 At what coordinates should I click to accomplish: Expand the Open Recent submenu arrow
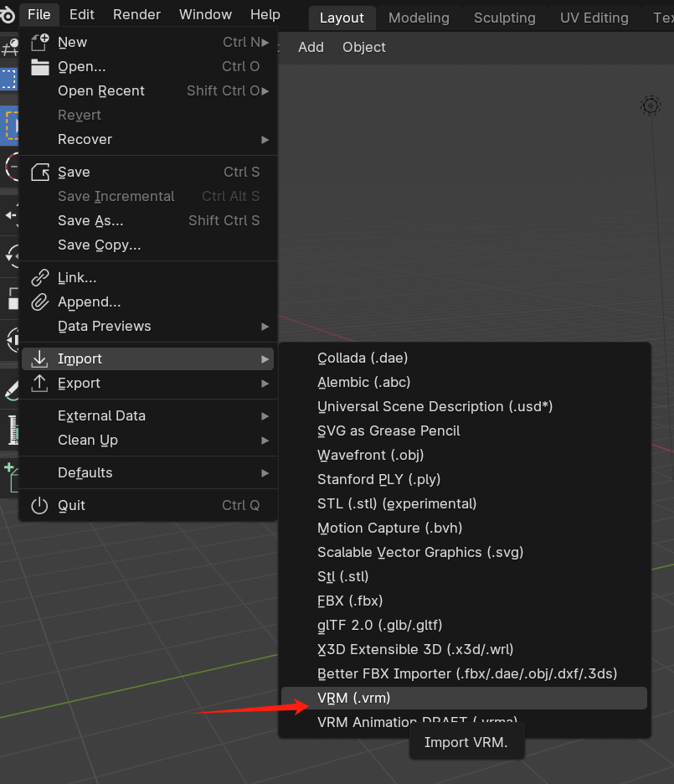[x=265, y=91]
